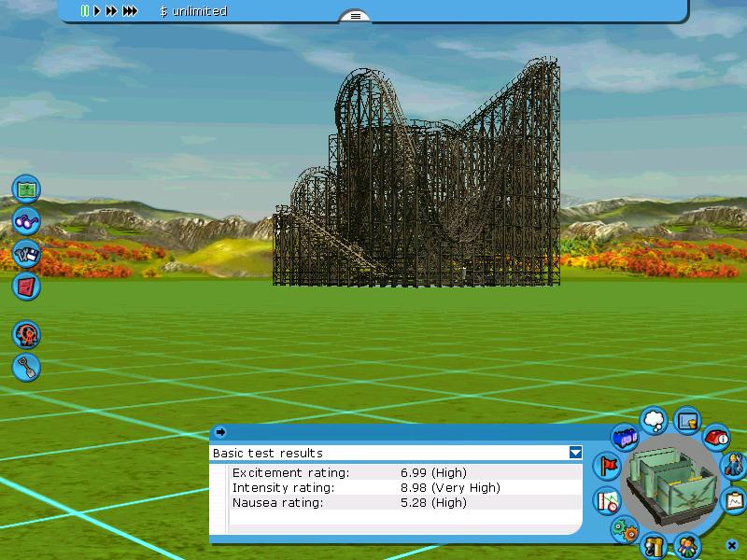
Task: Resume game at normal speed
Action: click(x=97, y=11)
